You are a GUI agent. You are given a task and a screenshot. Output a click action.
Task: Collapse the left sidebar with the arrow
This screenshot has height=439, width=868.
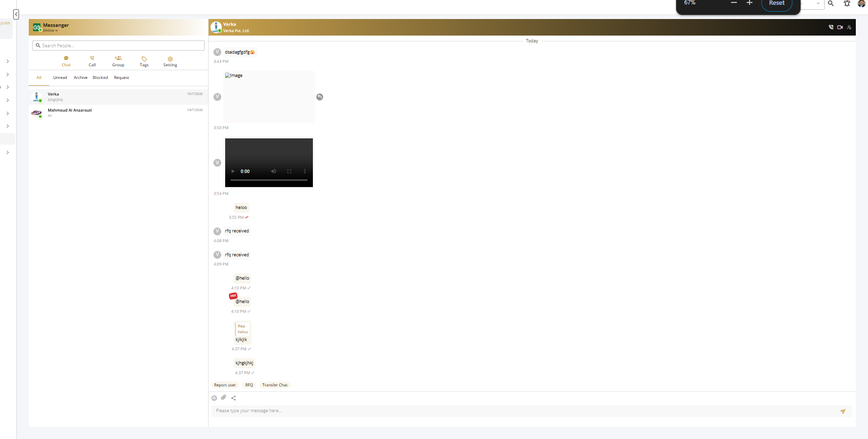click(16, 14)
